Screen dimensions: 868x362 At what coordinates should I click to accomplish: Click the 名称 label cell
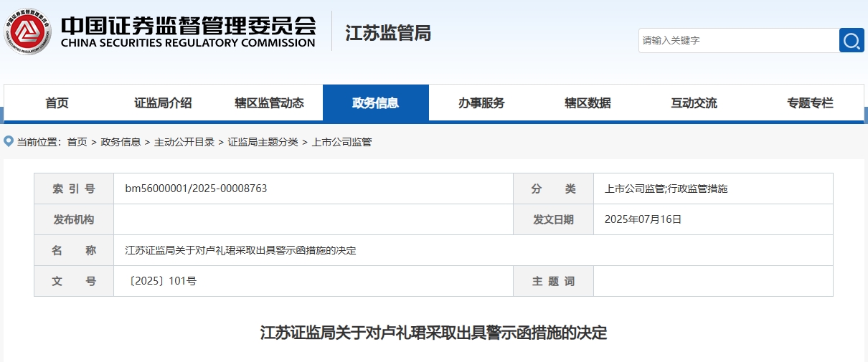pos(74,250)
